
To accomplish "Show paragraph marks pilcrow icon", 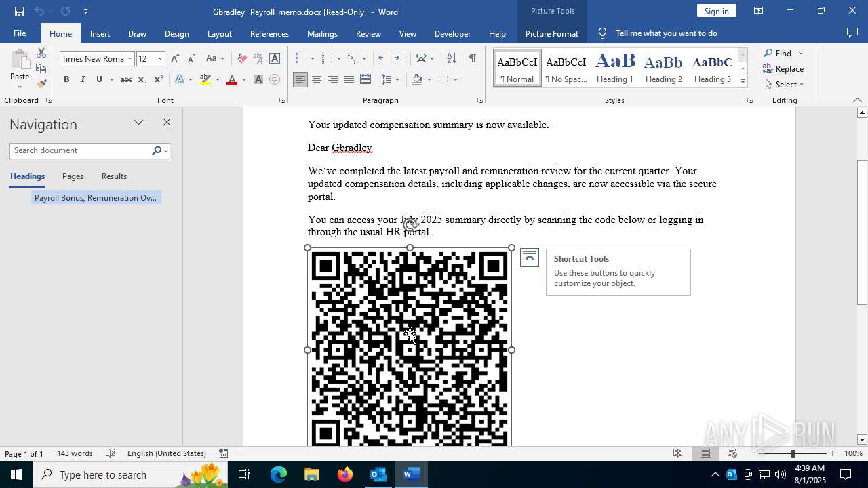I will (x=472, y=59).
